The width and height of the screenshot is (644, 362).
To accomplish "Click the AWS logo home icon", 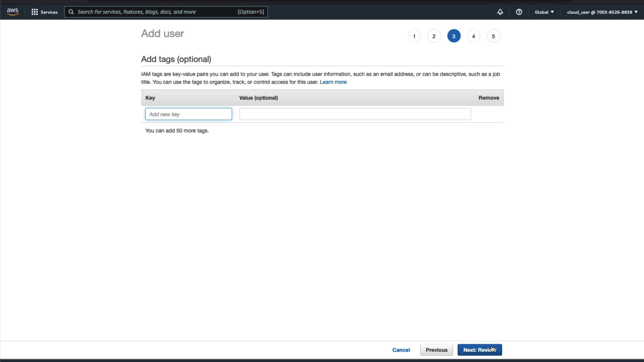I will (x=12, y=12).
